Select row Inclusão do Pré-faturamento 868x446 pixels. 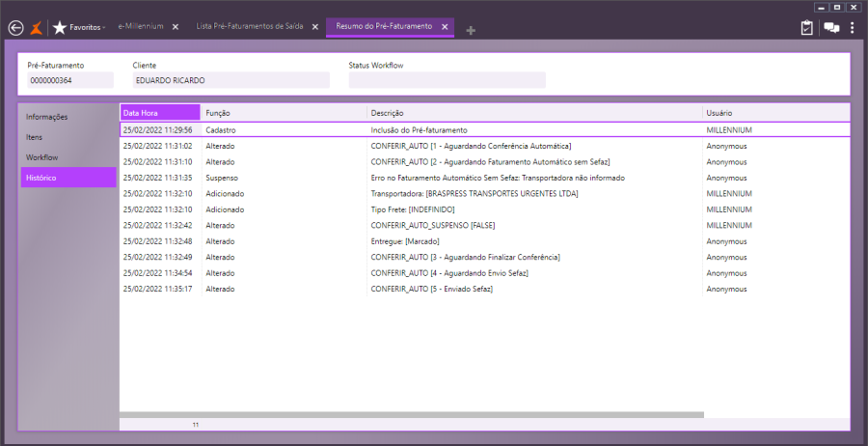click(485, 130)
